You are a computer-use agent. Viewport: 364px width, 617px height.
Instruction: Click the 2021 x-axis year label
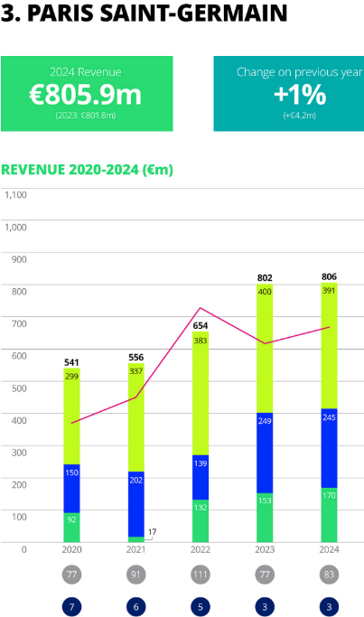click(136, 549)
